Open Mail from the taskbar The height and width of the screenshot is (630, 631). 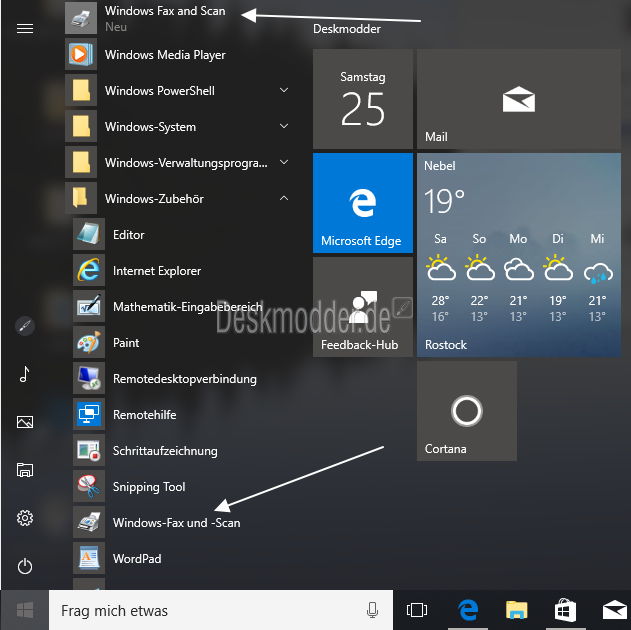[x=615, y=610]
